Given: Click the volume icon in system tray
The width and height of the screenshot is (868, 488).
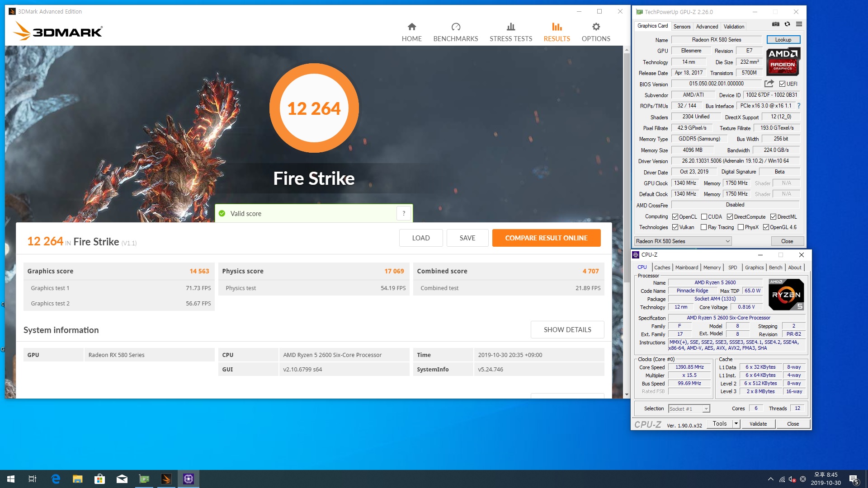Looking at the screenshot, I should coord(793,479).
